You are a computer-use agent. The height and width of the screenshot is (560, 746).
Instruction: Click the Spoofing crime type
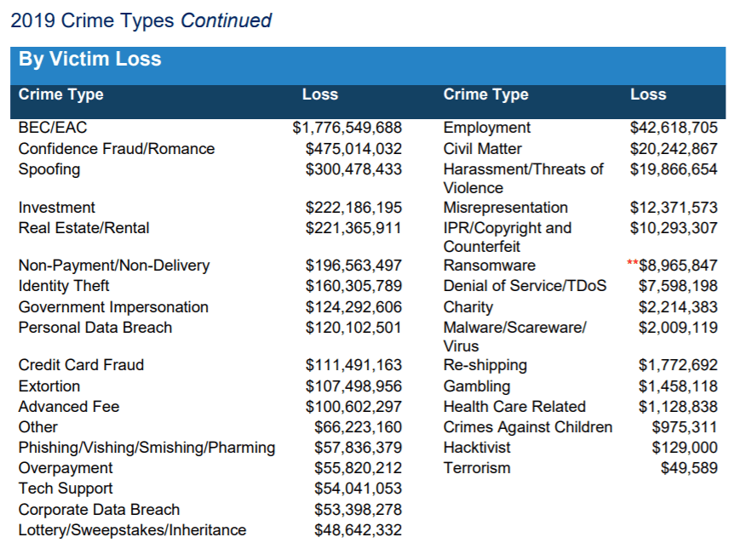[x=49, y=169]
